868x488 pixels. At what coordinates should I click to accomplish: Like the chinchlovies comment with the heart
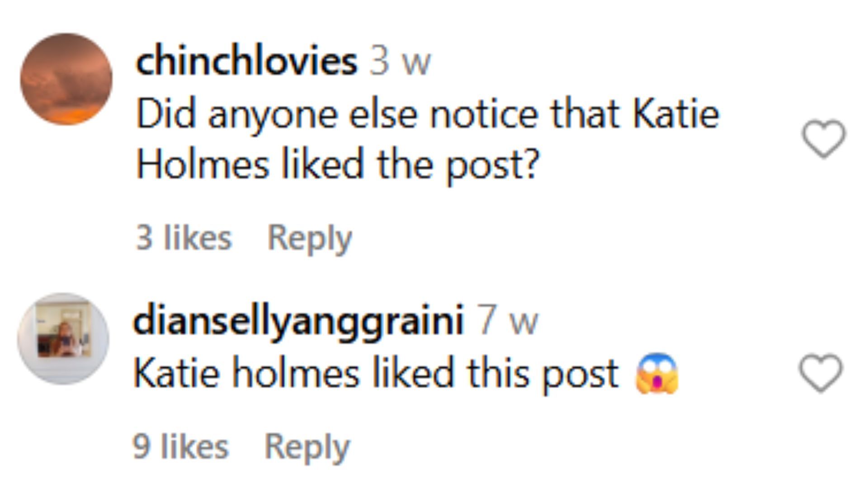824,139
